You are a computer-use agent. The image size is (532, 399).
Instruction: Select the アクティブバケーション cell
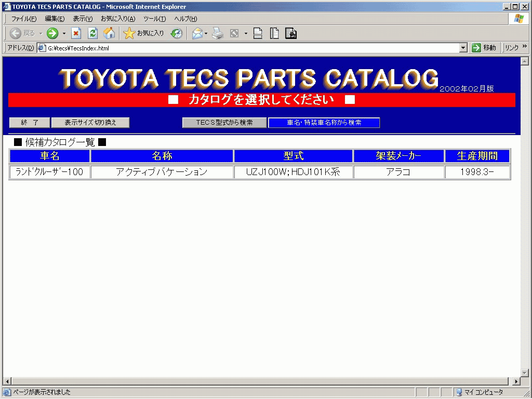[162, 172]
